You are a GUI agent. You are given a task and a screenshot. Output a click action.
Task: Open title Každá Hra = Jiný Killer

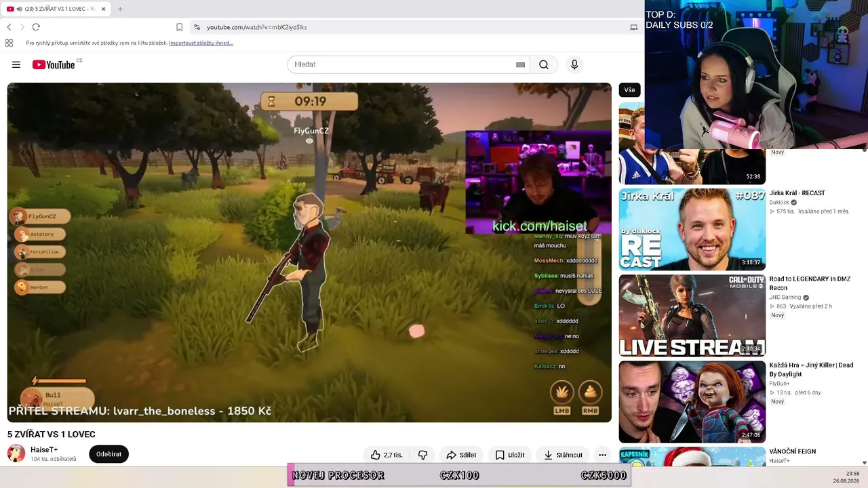click(x=811, y=369)
